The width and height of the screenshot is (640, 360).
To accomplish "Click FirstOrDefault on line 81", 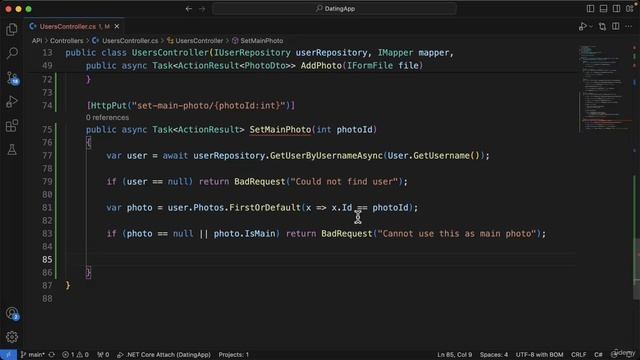I will [264, 208].
